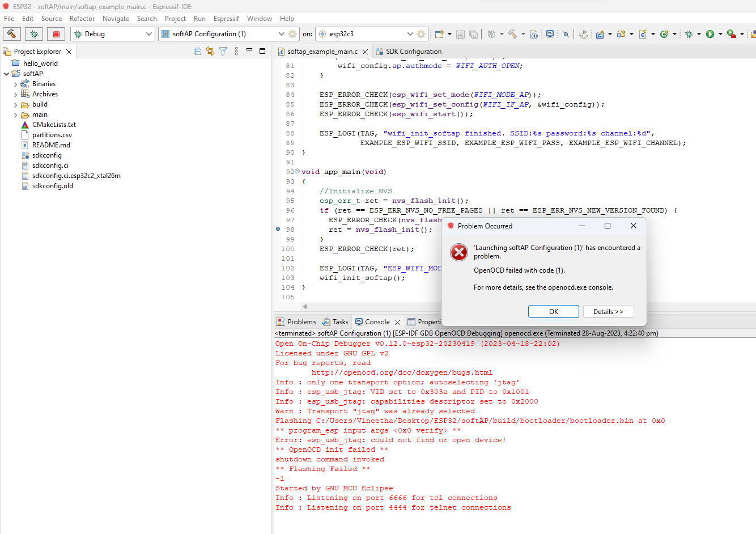The width and height of the screenshot is (756, 534).
Task: Close the Project Explorer view tab
Action: tap(69, 52)
